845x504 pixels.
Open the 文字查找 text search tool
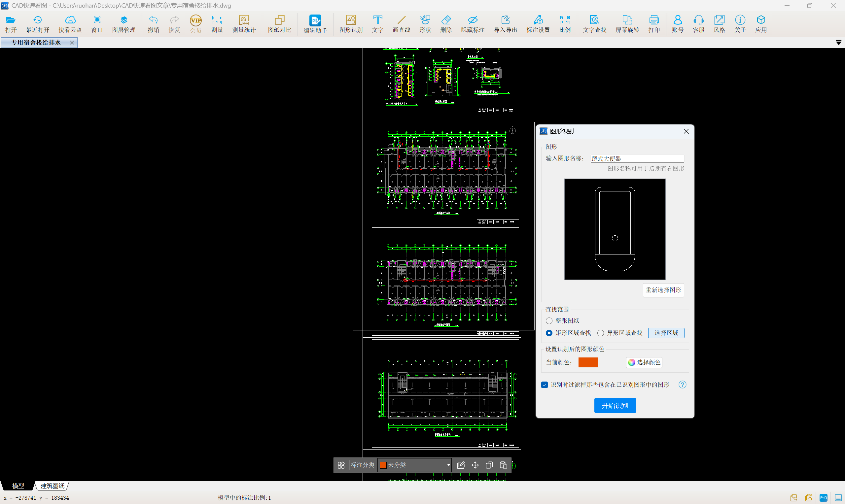pos(594,24)
